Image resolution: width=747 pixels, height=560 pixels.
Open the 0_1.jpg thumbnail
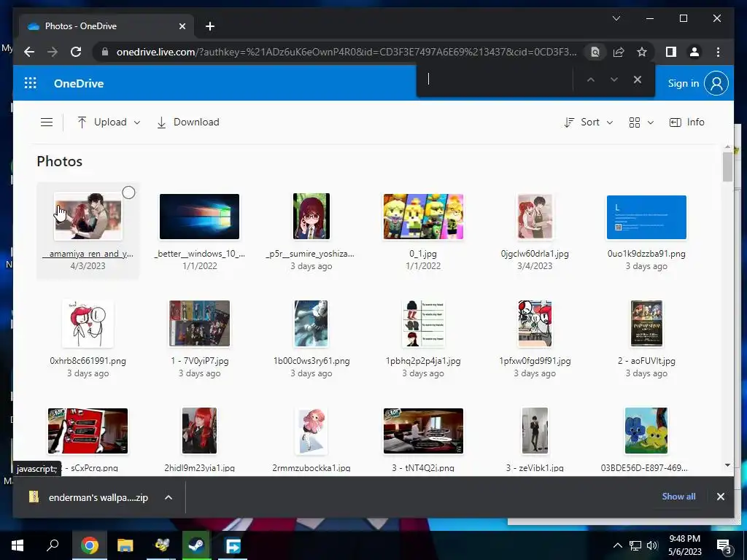(x=424, y=217)
